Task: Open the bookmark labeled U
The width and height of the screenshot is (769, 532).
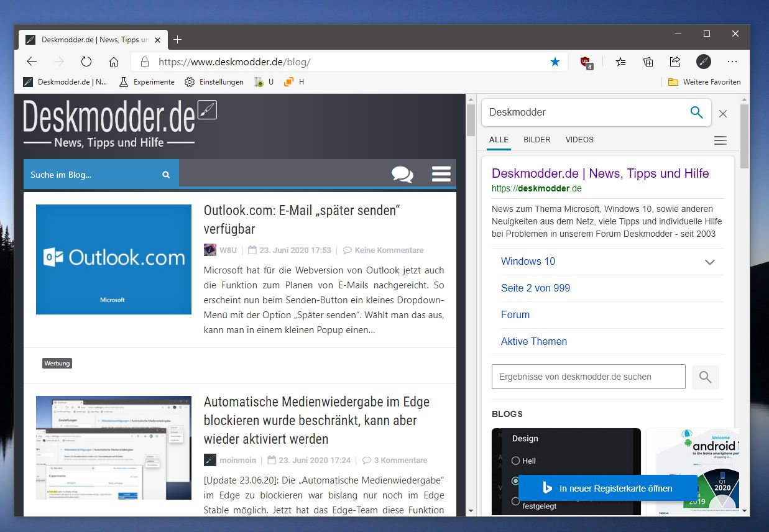Action: (x=264, y=82)
